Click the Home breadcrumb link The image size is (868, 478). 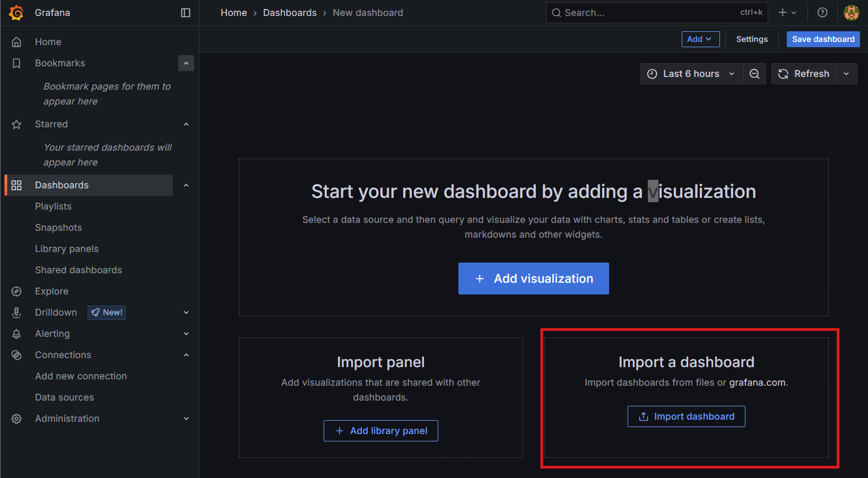[234, 13]
